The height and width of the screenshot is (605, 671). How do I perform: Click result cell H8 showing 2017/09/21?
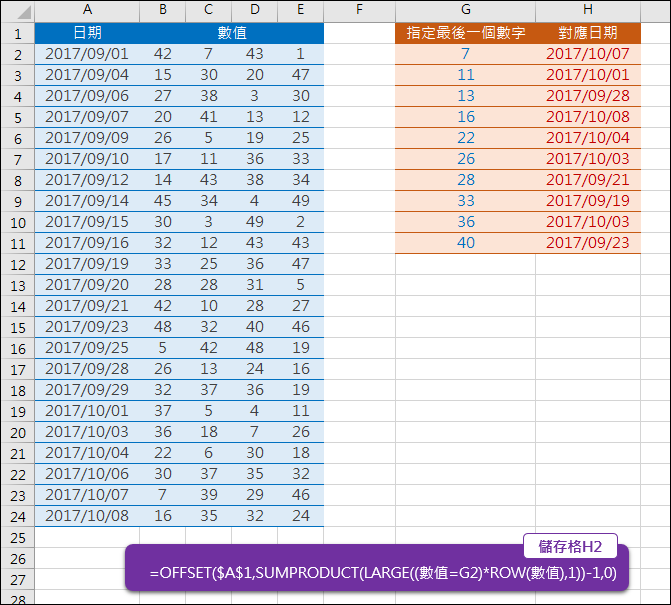pos(588,180)
